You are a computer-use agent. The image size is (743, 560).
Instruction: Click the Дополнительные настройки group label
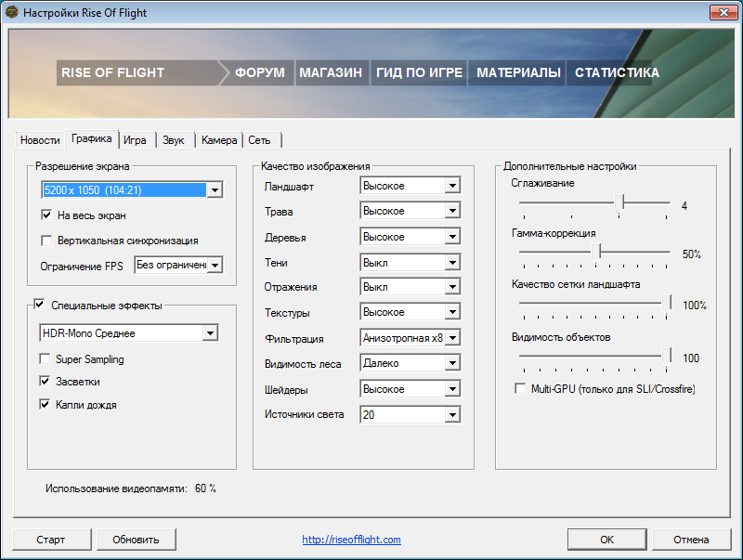[570, 166]
